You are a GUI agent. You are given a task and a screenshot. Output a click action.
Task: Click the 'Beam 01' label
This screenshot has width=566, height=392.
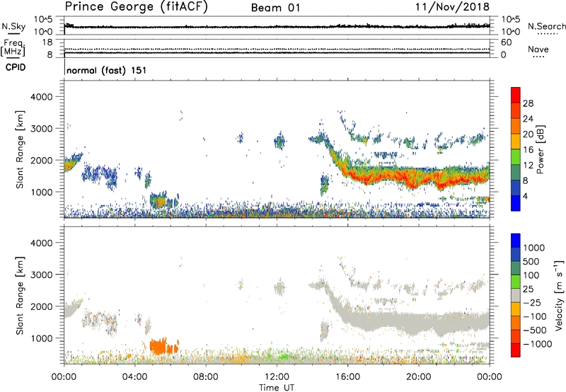pos(275,8)
